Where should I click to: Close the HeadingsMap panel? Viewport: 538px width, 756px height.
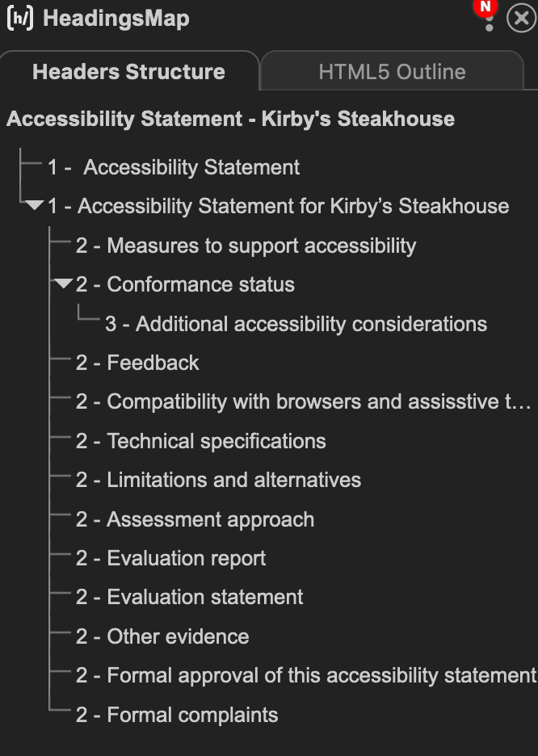pyautogui.click(x=522, y=19)
